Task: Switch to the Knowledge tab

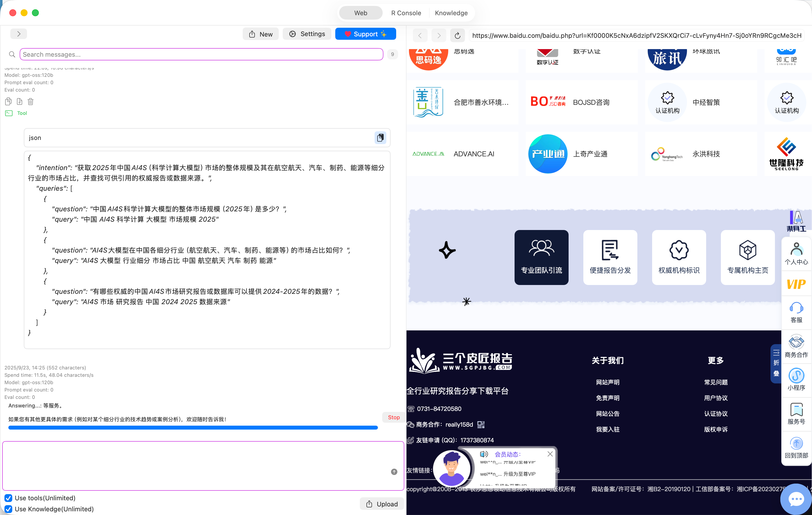Action: coord(451,13)
